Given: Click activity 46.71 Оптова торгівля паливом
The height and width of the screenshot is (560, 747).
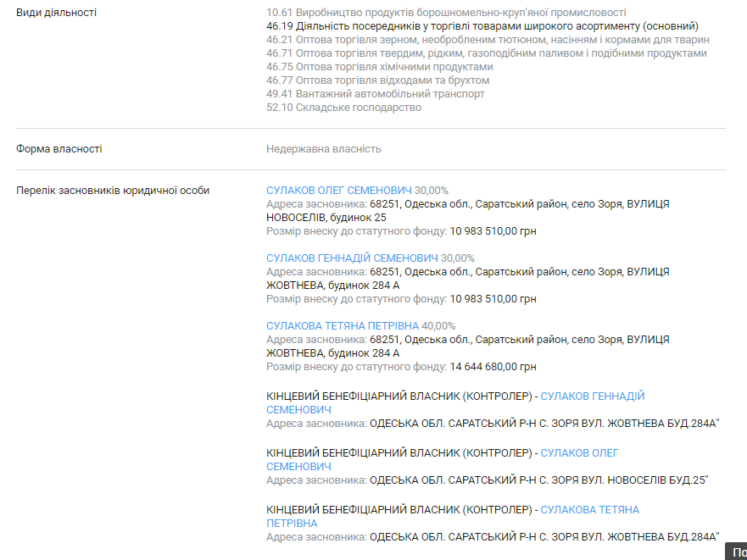Looking at the screenshot, I should [x=486, y=53].
